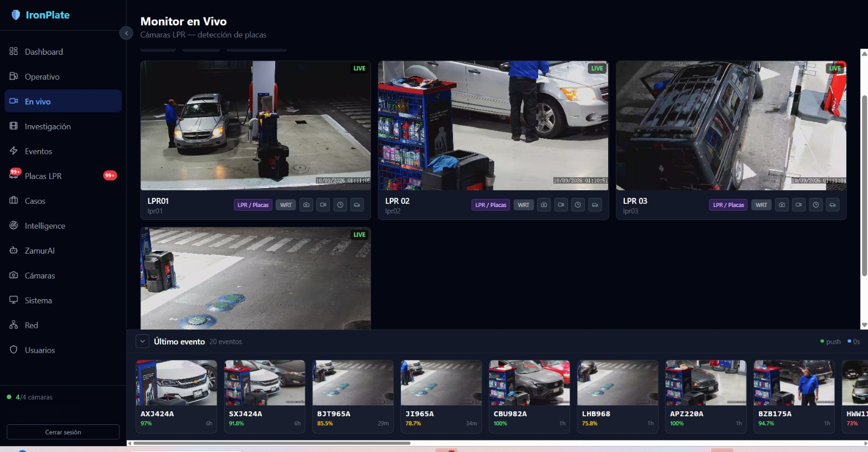
Task: Click the Cerrar sesión button
Action: tap(63, 432)
